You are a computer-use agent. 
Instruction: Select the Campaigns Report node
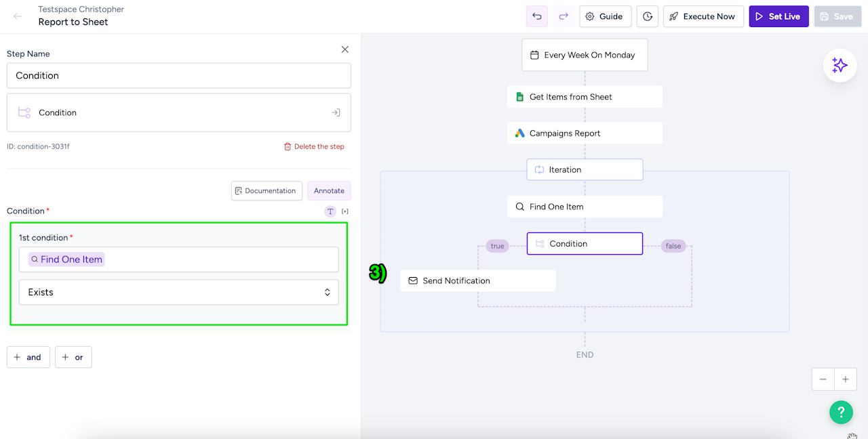585,133
